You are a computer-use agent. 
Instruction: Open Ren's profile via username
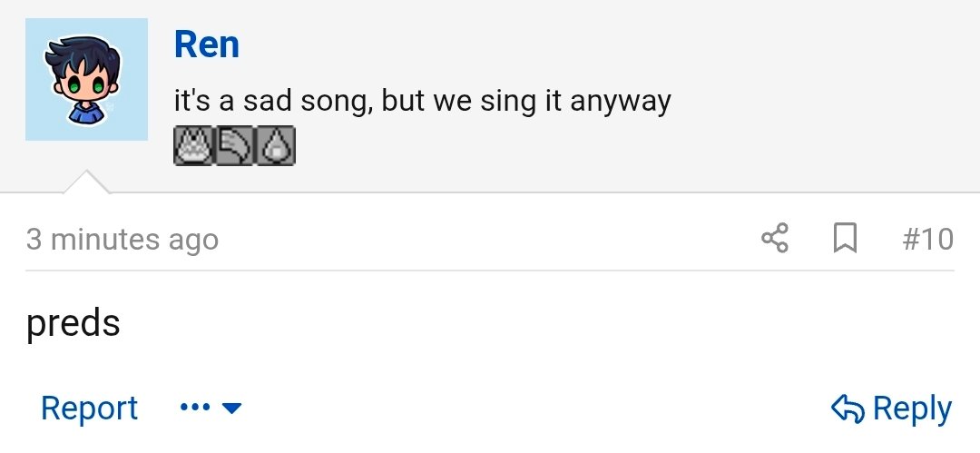[x=207, y=44]
